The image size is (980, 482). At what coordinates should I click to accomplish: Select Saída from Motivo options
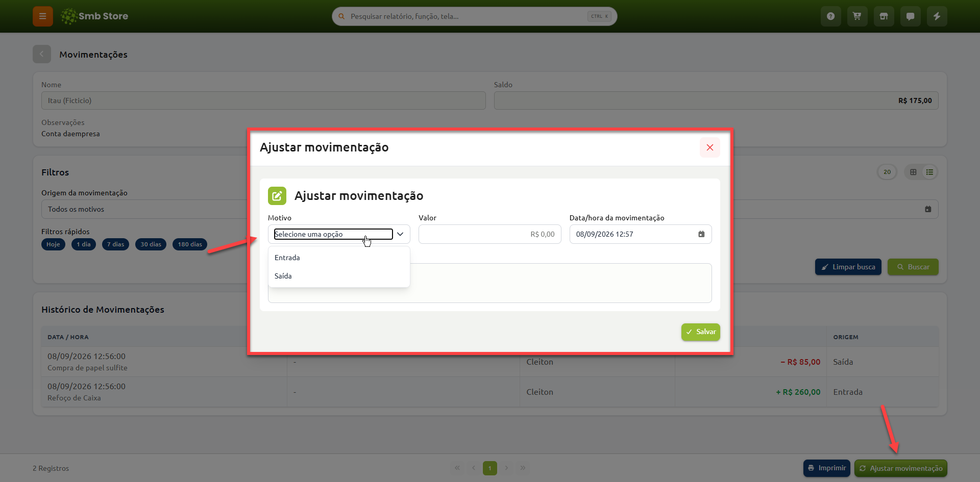(x=339, y=276)
